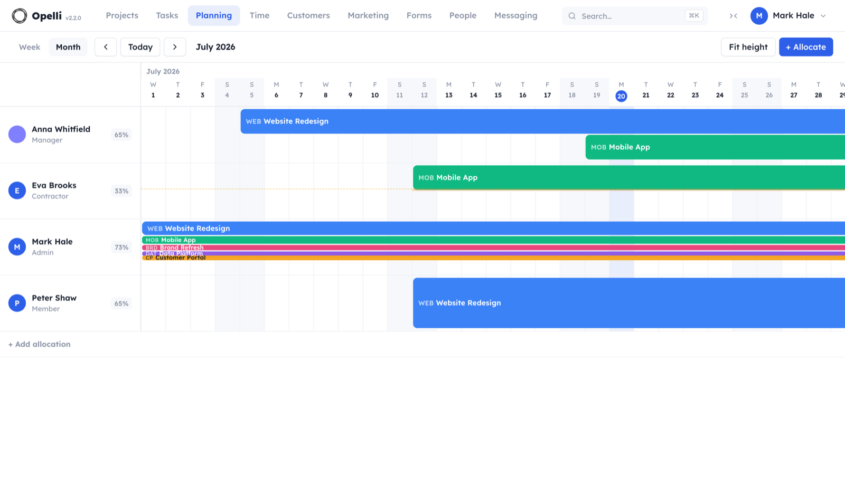Switch to Week view
The width and height of the screenshot is (845, 504).
30,47
